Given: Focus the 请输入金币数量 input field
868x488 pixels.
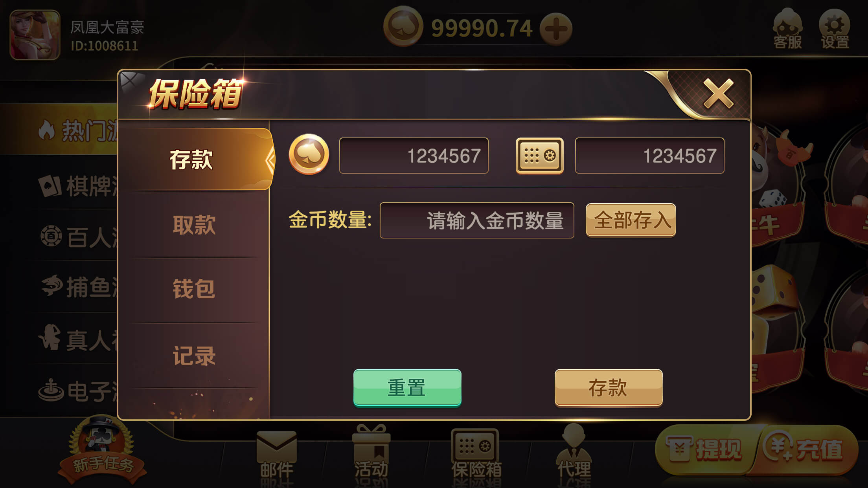Looking at the screenshot, I should click(477, 220).
